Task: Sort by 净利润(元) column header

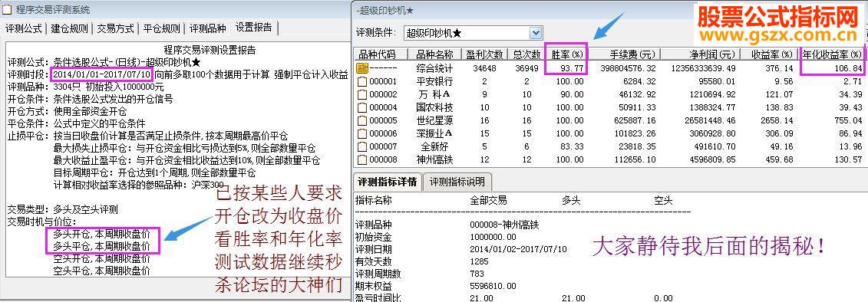Action: pyautogui.click(x=700, y=54)
